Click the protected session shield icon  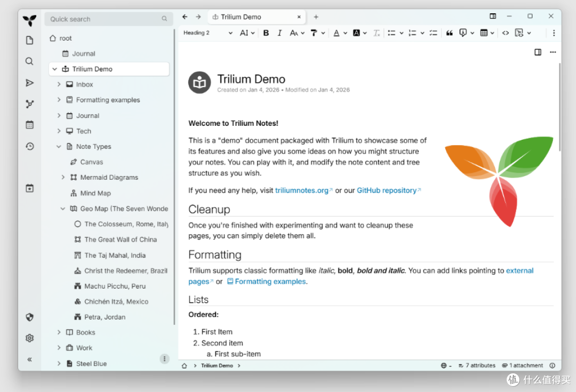point(29,317)
